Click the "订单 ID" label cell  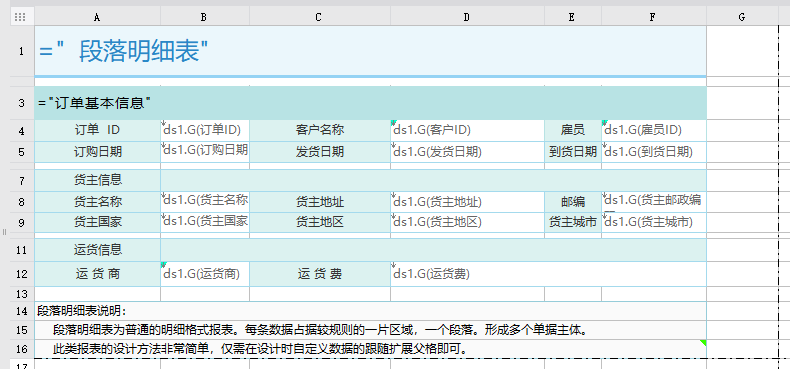click(x=97, y=131)
